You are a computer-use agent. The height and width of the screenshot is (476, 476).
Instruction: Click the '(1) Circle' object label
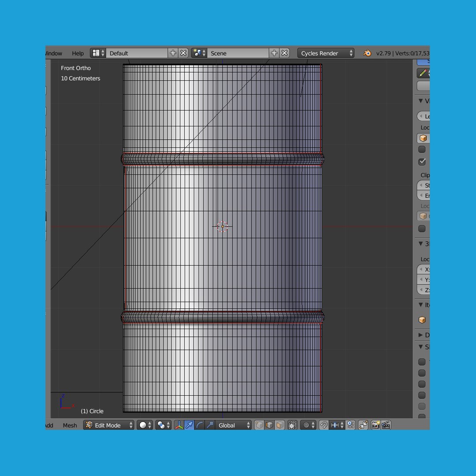tap(92, 411)
